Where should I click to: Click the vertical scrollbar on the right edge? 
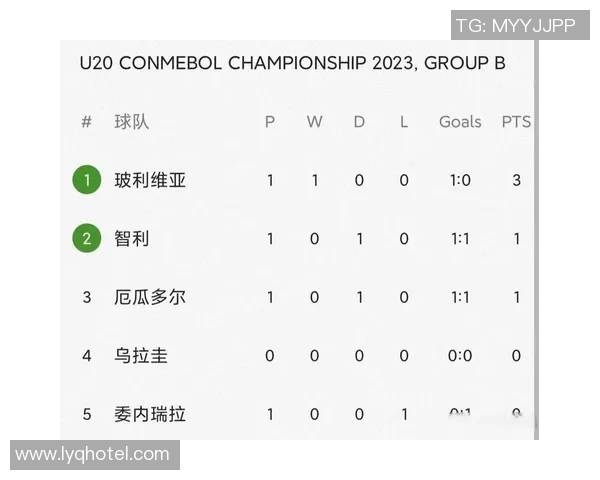coord(536,240)
